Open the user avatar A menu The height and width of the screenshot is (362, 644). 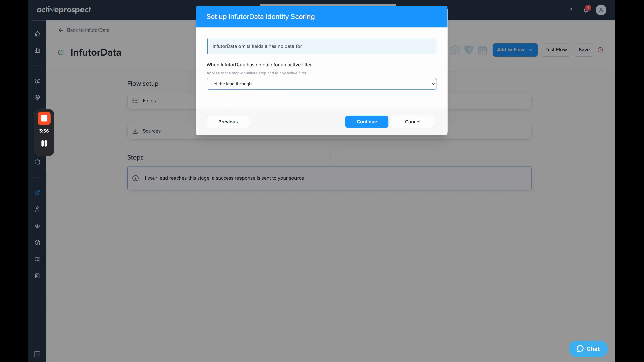tap(601, 10)
